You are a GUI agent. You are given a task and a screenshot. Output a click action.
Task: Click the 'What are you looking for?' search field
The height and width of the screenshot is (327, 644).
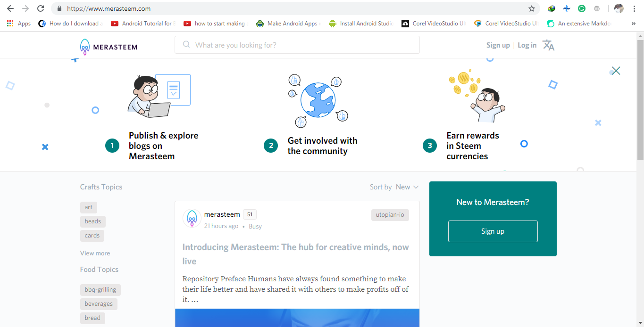pyautogui.click(x=297, y=45)
